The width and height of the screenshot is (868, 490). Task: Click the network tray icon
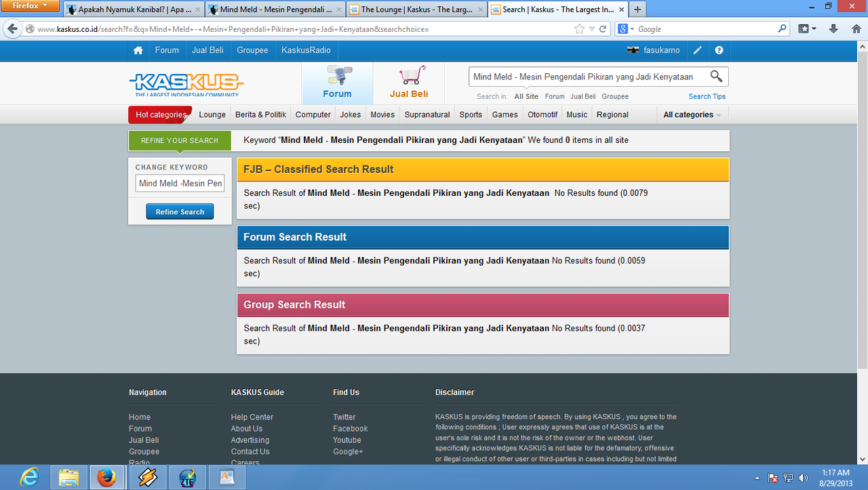pos(788,478)
